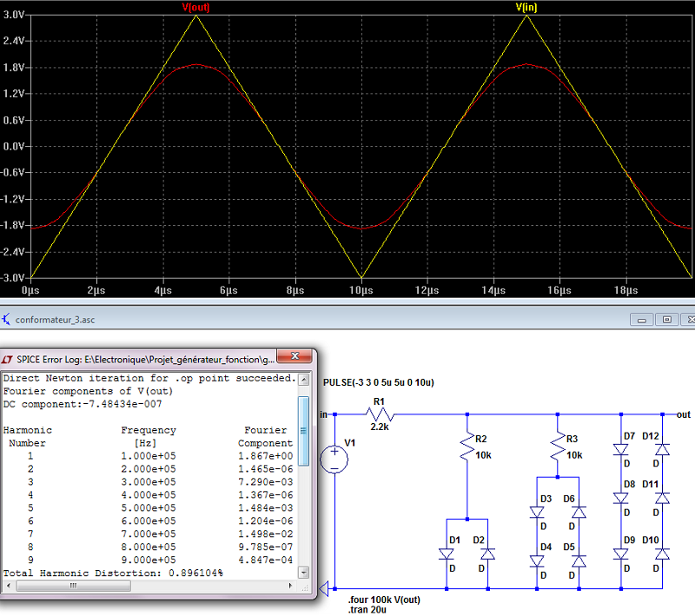This screenshot has height=616, width=695.
Task: Click the 9.000e+05 frequency value
Action: click(x=149, y=560)
